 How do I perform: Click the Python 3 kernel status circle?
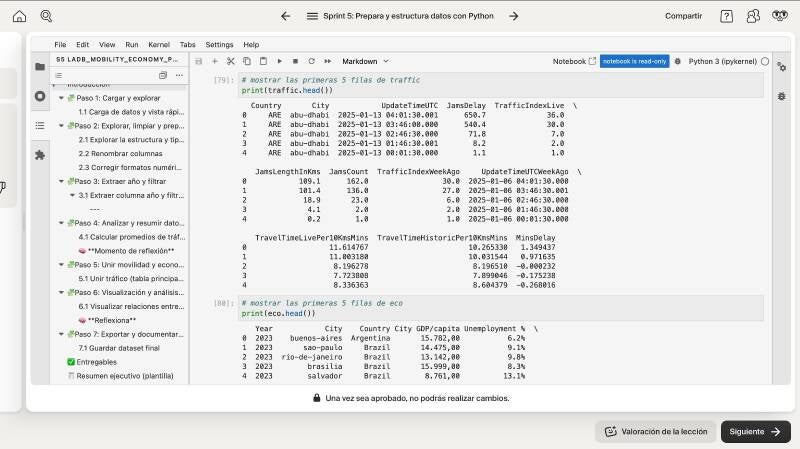click(765, 61)
